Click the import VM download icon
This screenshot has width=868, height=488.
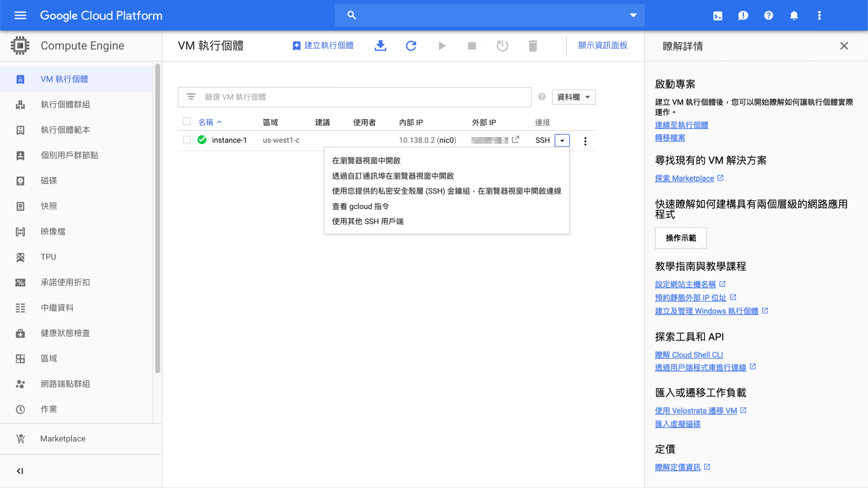click(x=380, y=46)
